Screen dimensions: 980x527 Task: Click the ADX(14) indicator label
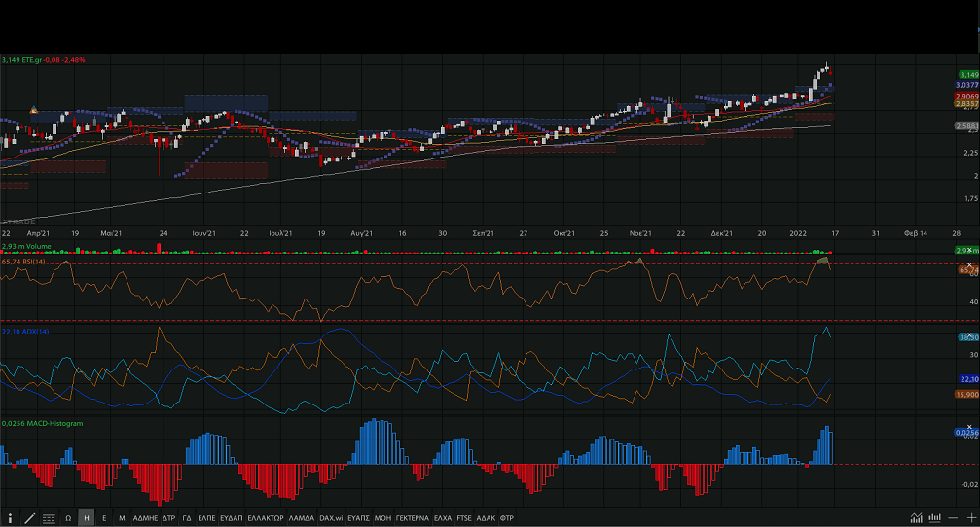(x=26, y=332)
